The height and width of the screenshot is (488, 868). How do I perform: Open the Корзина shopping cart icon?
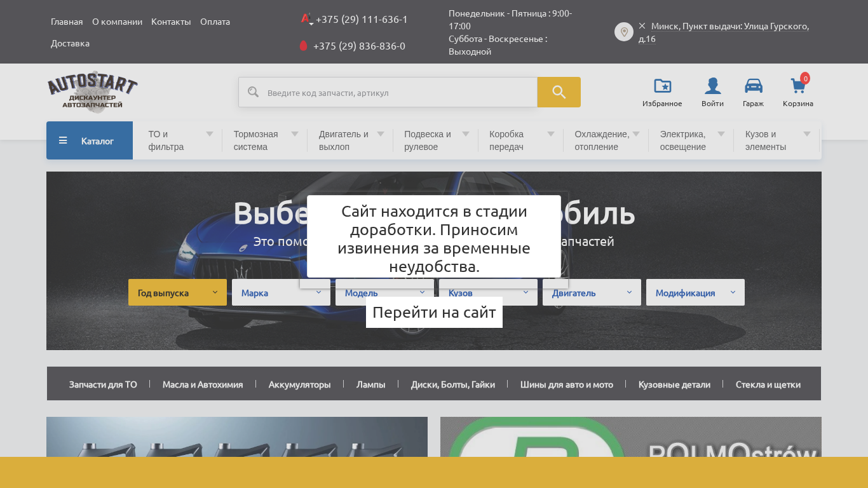click(797, 86)
